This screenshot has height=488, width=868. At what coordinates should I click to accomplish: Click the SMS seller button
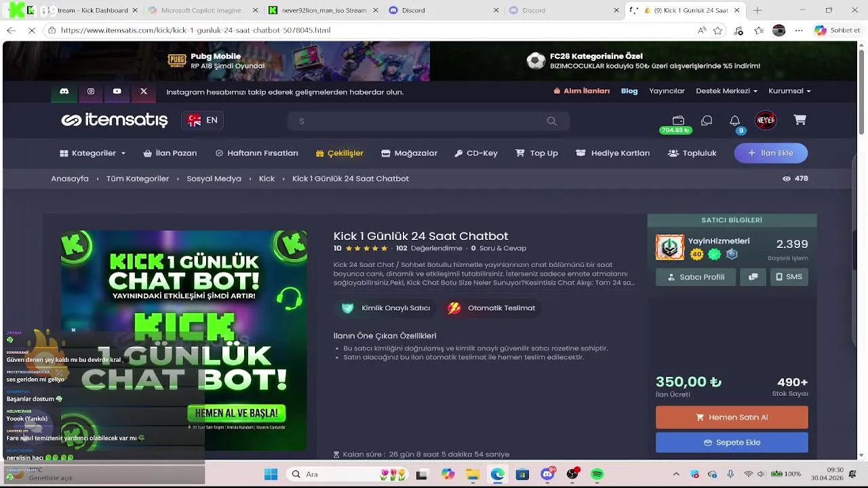click(x=789, y=277)
